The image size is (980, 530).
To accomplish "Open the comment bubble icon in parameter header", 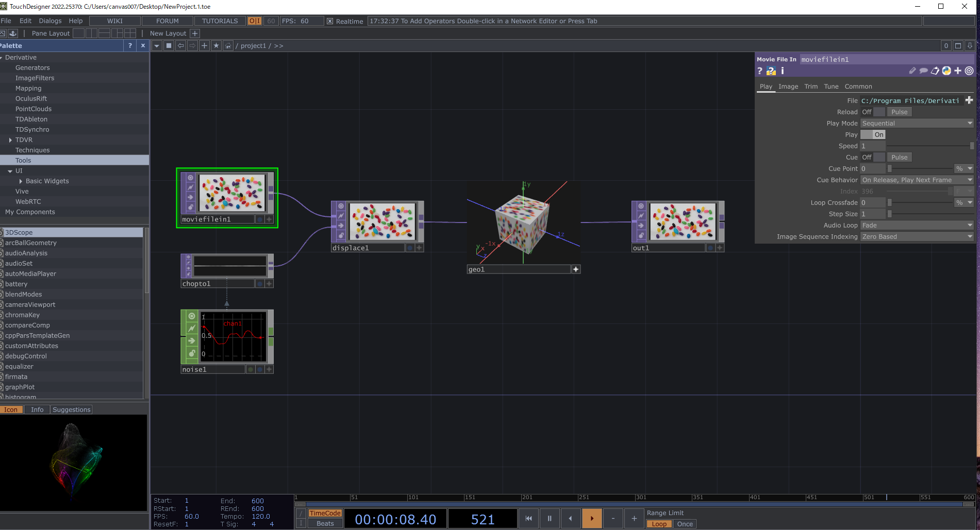I will 924,71.
